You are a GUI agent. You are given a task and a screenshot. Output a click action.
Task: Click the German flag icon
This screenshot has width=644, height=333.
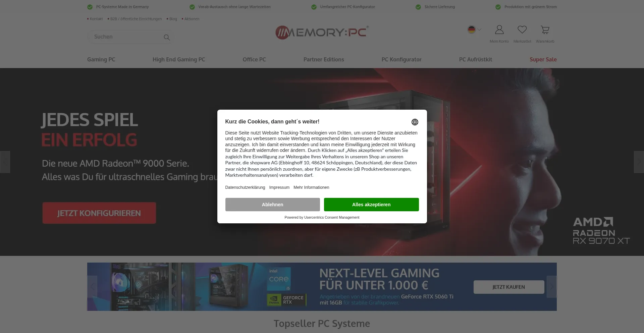(472, 30)
